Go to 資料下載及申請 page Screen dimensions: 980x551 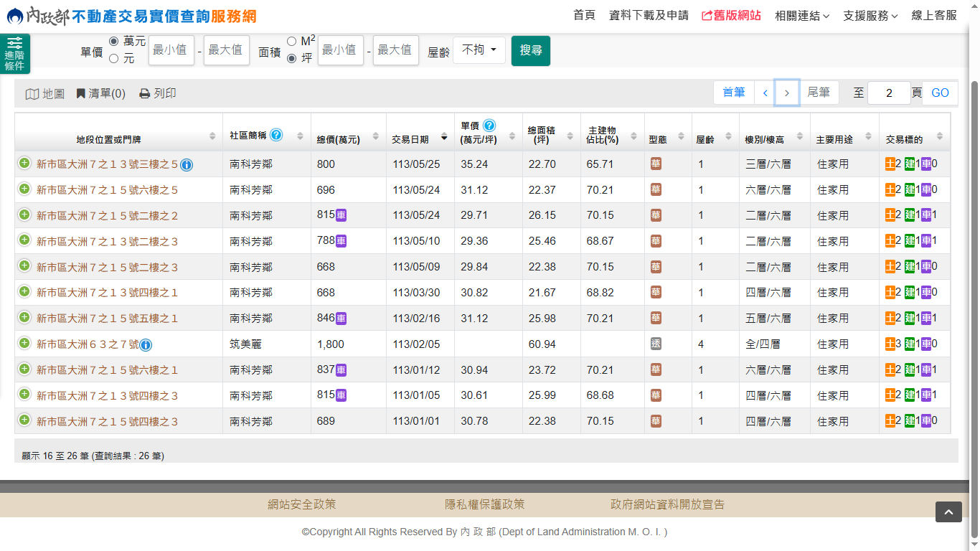tap(649, 16)
